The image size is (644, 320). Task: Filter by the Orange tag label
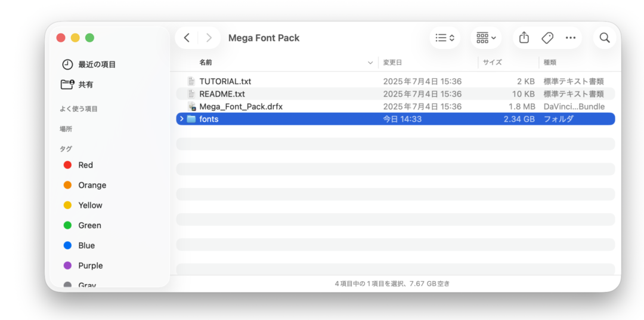pyautogui.click(x=92, y=185)
